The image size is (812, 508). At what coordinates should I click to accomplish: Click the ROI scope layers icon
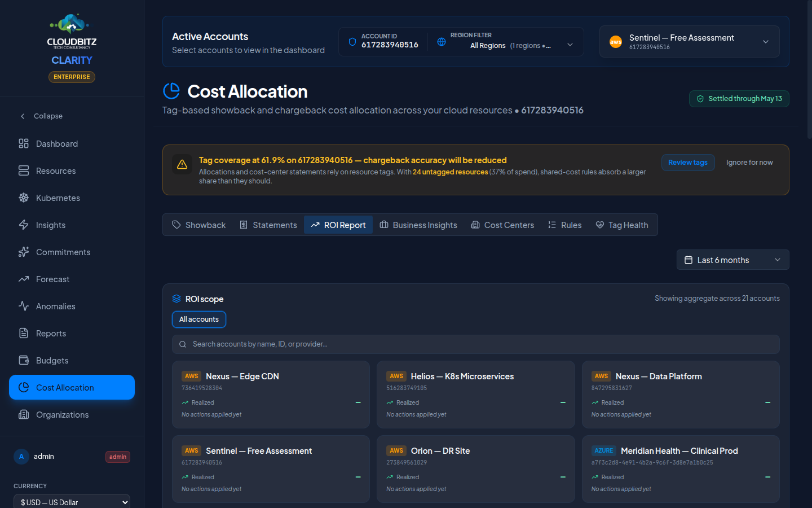[176, 299]
